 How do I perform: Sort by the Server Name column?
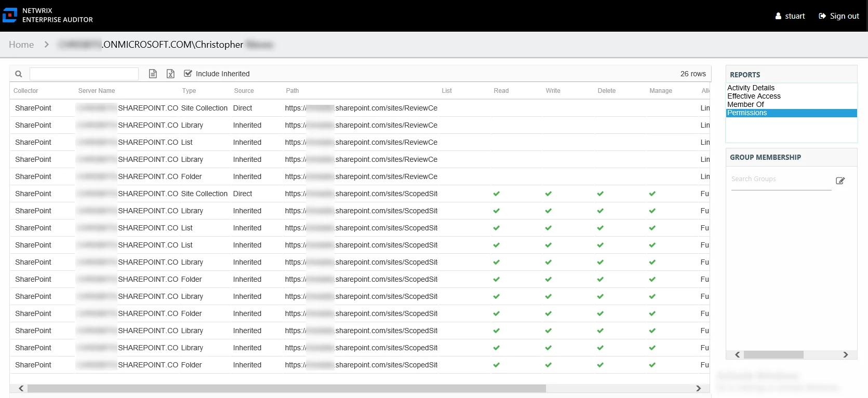(x=97, y=91)
